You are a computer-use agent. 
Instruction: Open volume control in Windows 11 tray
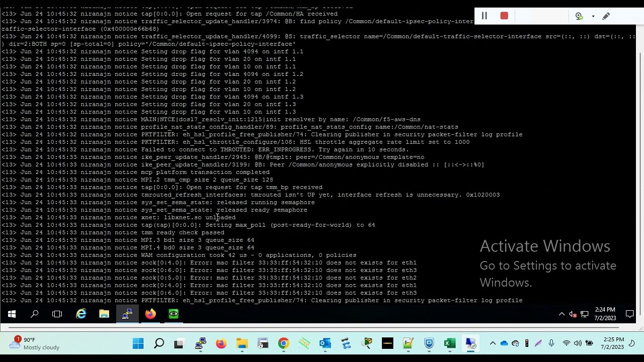coord(578,343)
